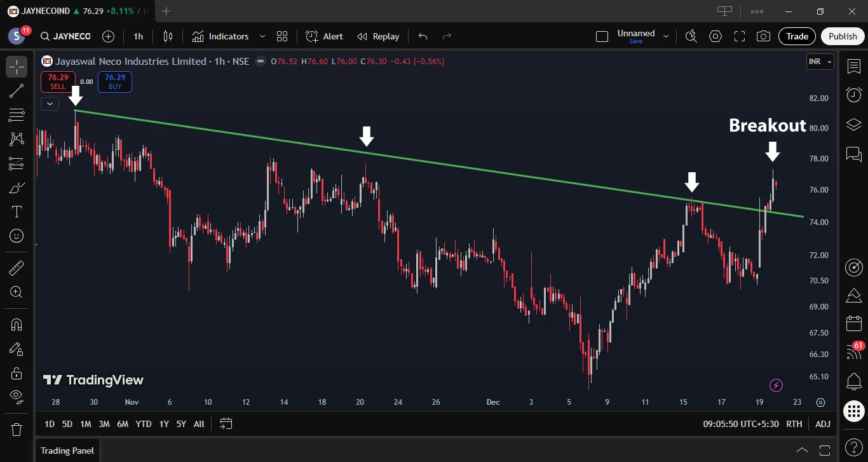Open the Pine editor icon
Screen dimensions: 868x462
(853, 296)
